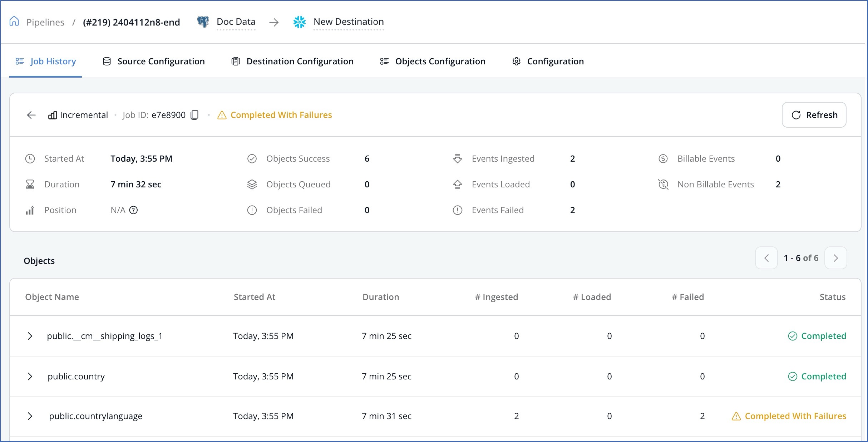Click the back arrow beside Incremental
Screen dimensions: 868x442
tap(31, 115)
